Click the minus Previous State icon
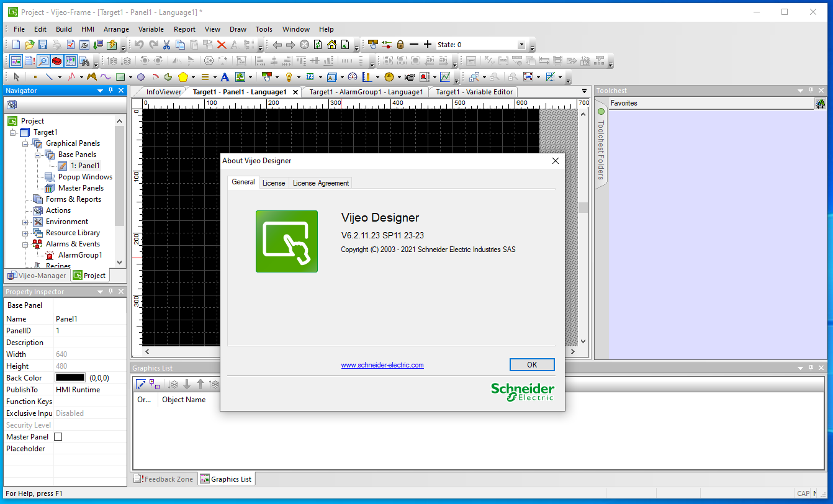The height and width of the screenshot is (504, 833). click(x=414, y=45)
